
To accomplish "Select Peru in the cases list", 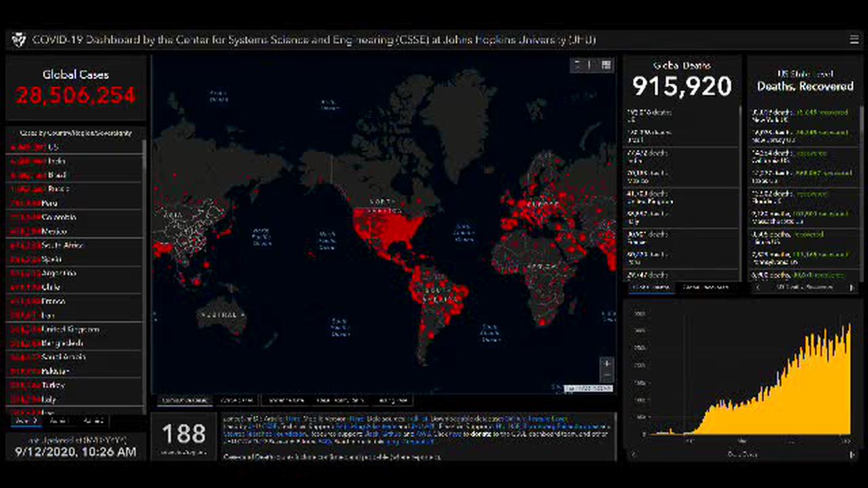I will [75, 203].
